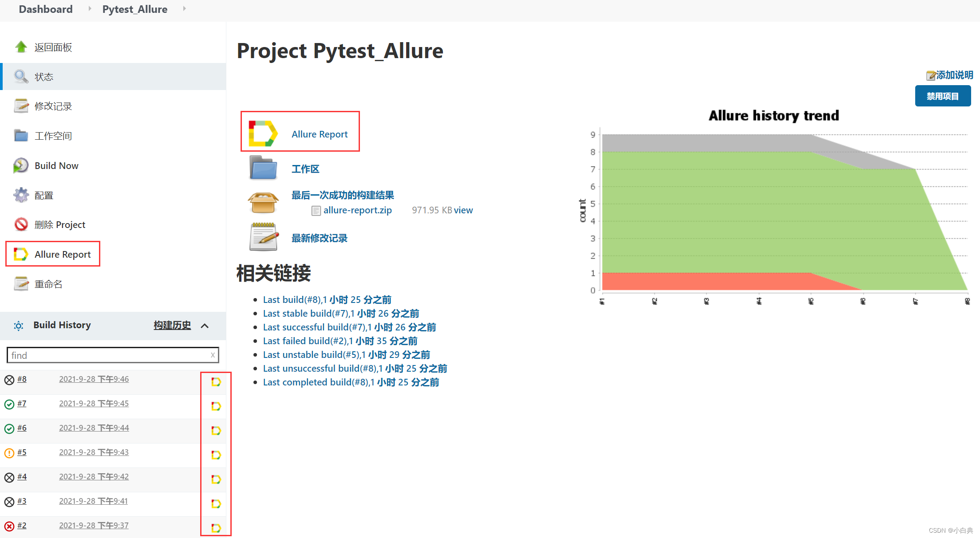Click the 返回面板 green arrow icon
Image resolution: width=980 pixels, height=538 pixels.
21,47
